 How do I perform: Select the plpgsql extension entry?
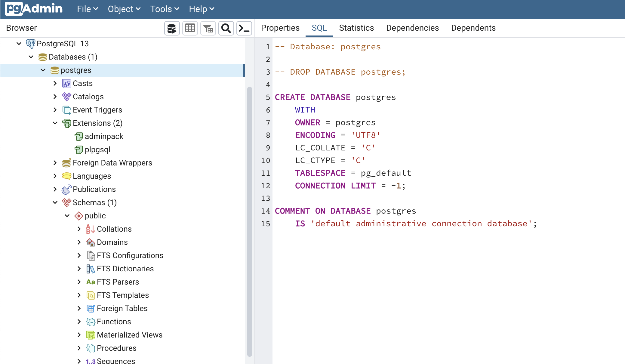pos(97,150)
